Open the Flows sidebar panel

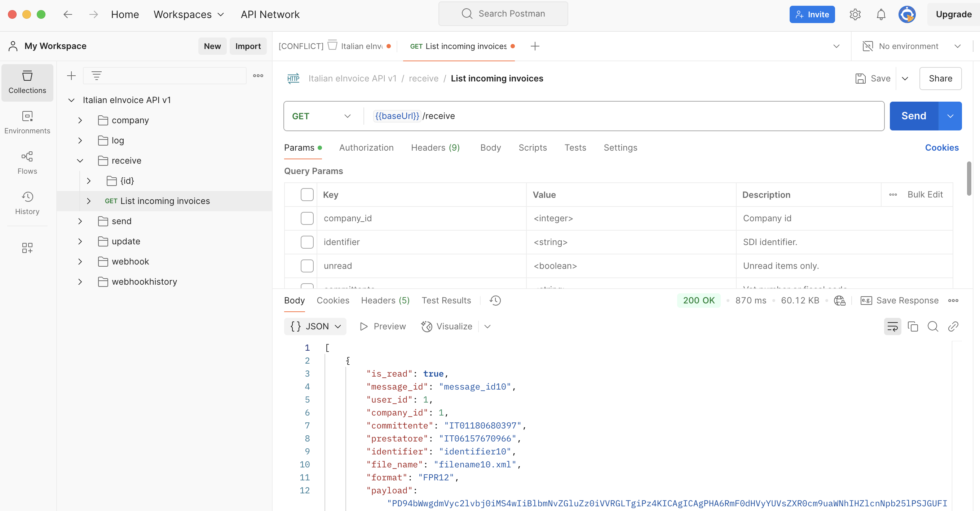[x=27, y=163]
